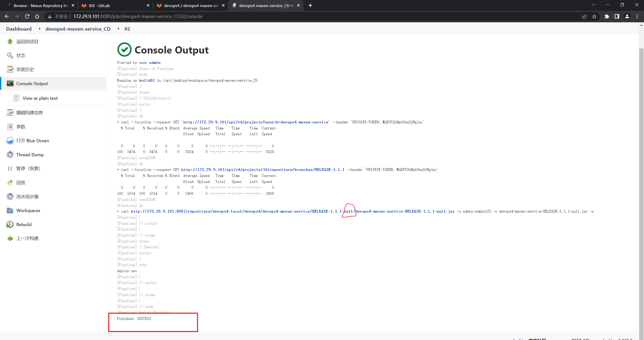Click the Workspaces folder icon
Image resolution: width=644 pixels, height=340 pixels.
pos(10,211)
